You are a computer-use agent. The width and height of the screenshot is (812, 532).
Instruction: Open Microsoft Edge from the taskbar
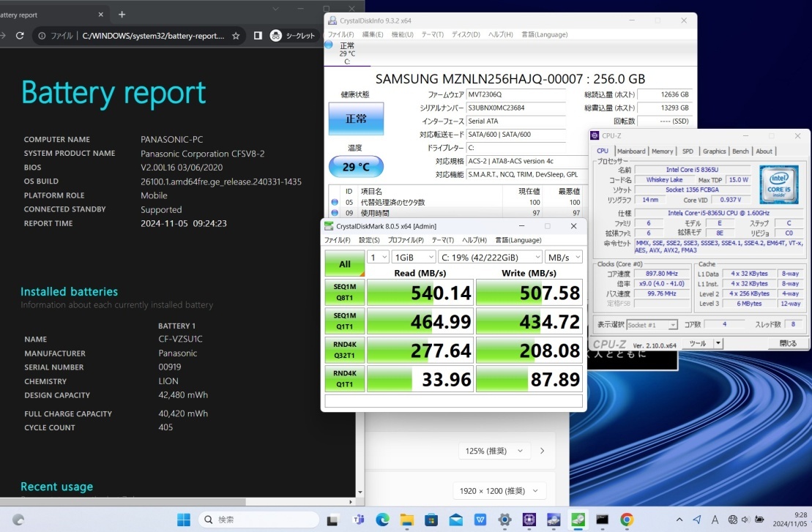[382, 520]
